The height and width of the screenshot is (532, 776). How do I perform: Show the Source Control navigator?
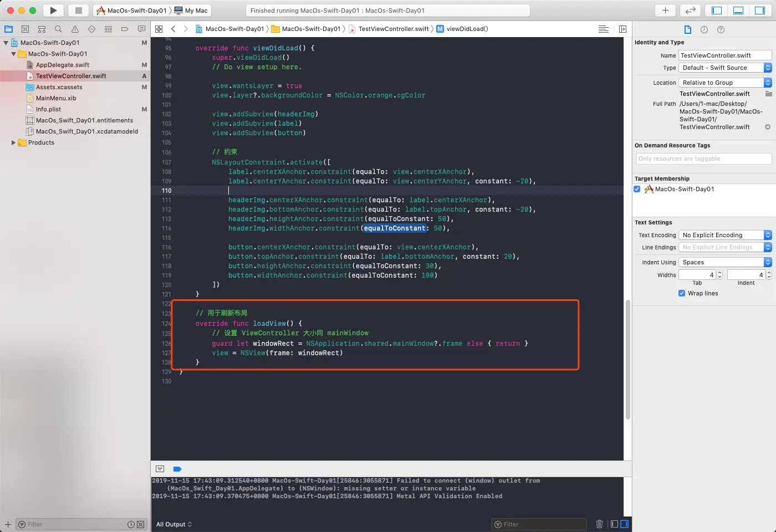click(x=25, y=29)
